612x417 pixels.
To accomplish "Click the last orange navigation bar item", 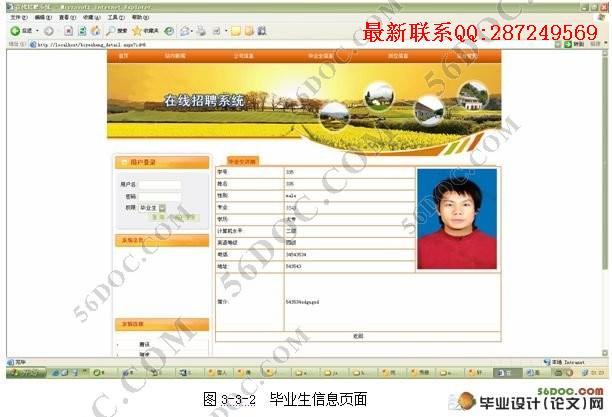I will 467,56.
